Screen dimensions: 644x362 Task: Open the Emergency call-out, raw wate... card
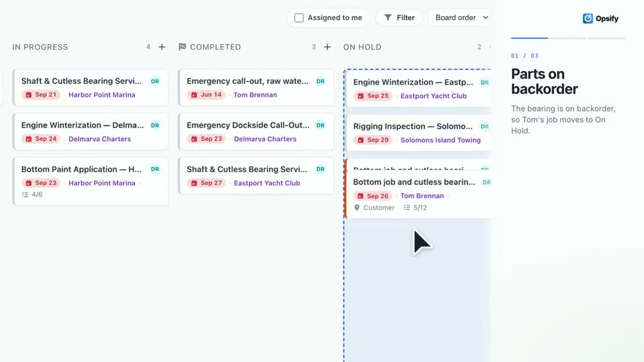click(x=256, y=87)
